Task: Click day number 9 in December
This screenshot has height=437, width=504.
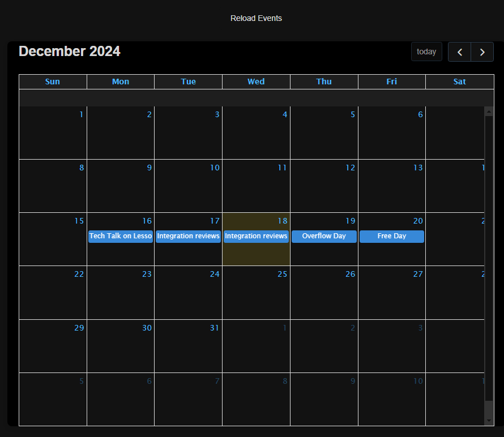Action: pos(149,168)
